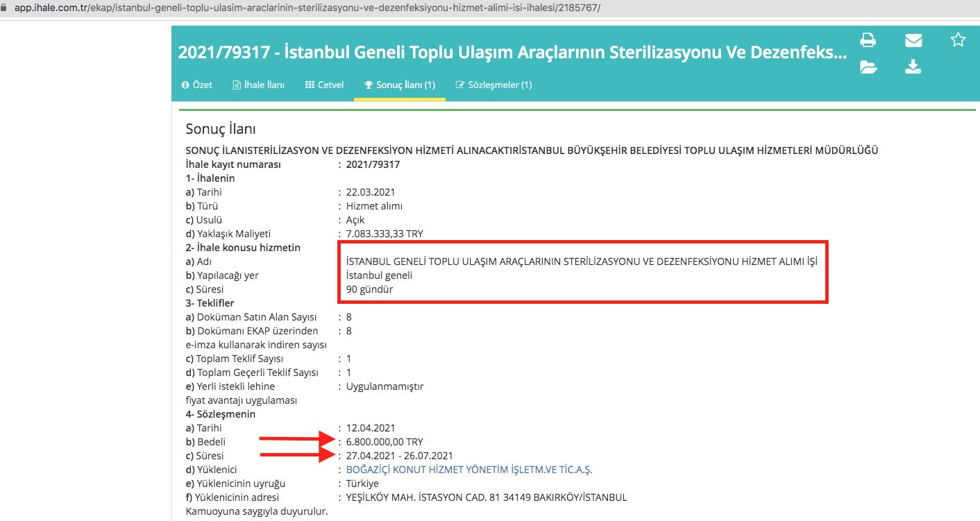The width and height of the screenshot is (980, 521).
Task: Select the value Uygulanmamıştır
Action: click(385, 386)
